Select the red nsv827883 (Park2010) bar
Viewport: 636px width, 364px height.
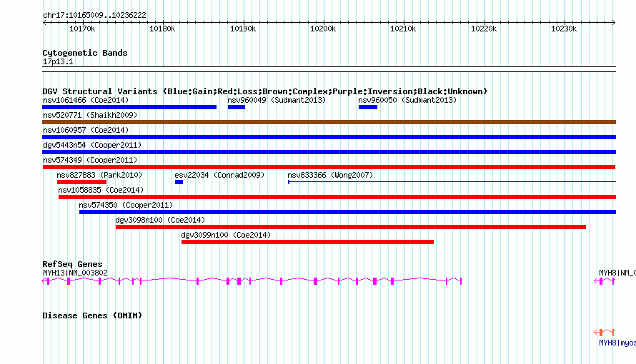pyautogui.click(x=81, y=182)
